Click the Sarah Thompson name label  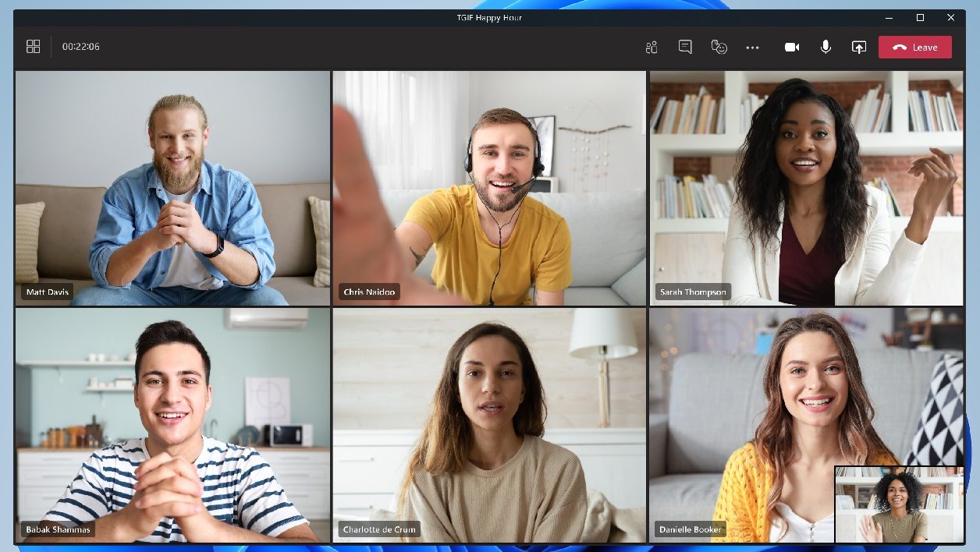point(693,292)
